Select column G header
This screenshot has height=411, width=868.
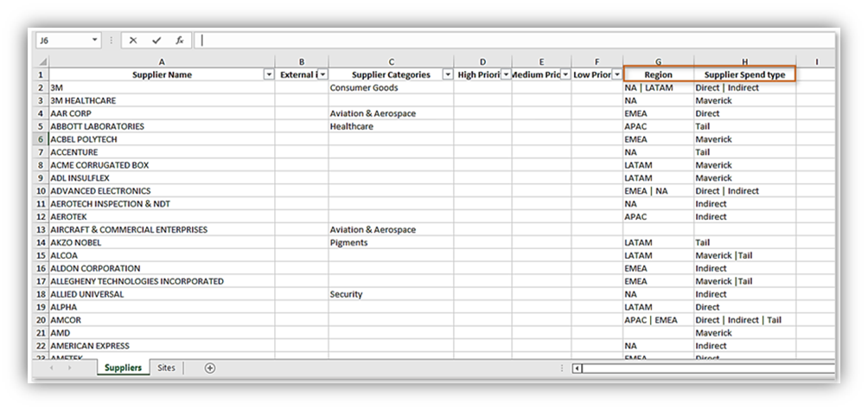click(659, 62)
